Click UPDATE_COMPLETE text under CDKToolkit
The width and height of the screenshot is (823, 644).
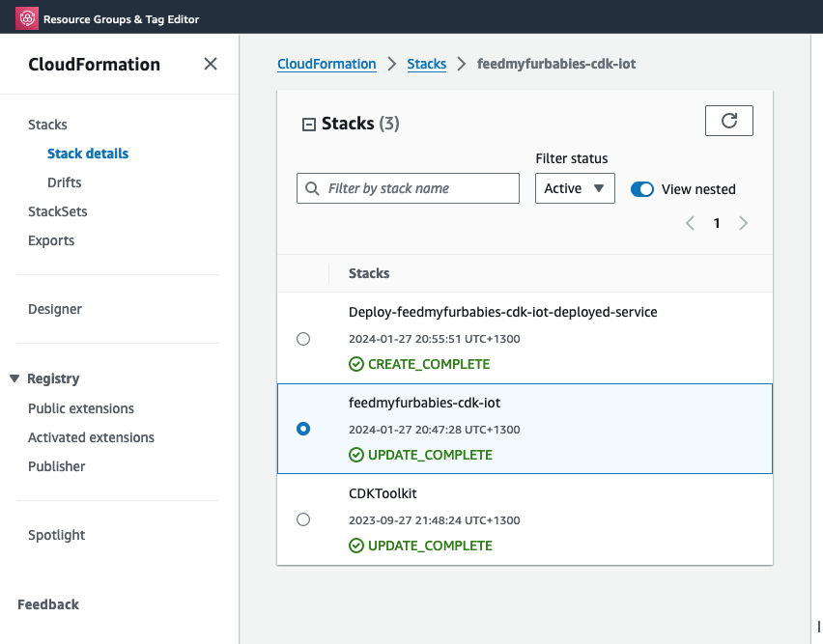tap(431, 546)
